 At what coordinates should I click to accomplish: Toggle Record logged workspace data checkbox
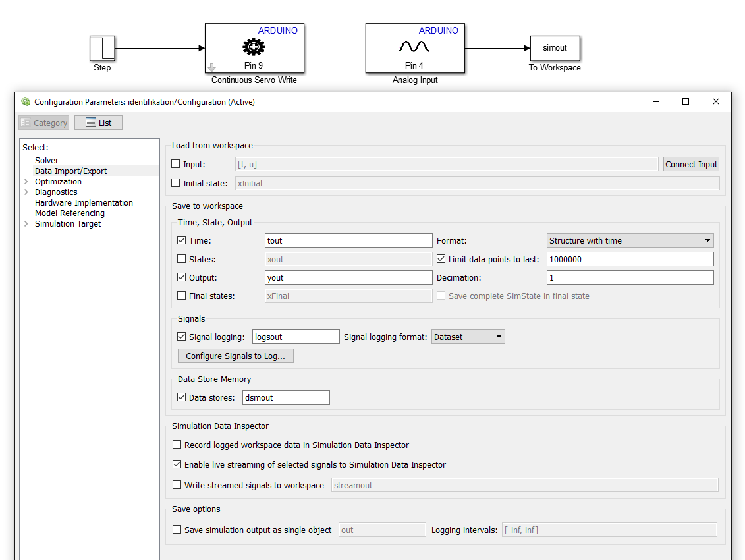[x=177, y=445]
